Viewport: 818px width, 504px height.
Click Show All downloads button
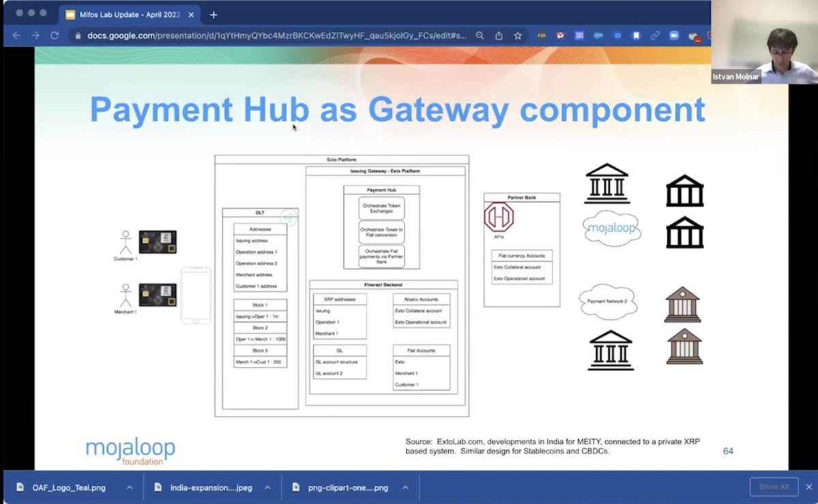click(x=774, y=487)
